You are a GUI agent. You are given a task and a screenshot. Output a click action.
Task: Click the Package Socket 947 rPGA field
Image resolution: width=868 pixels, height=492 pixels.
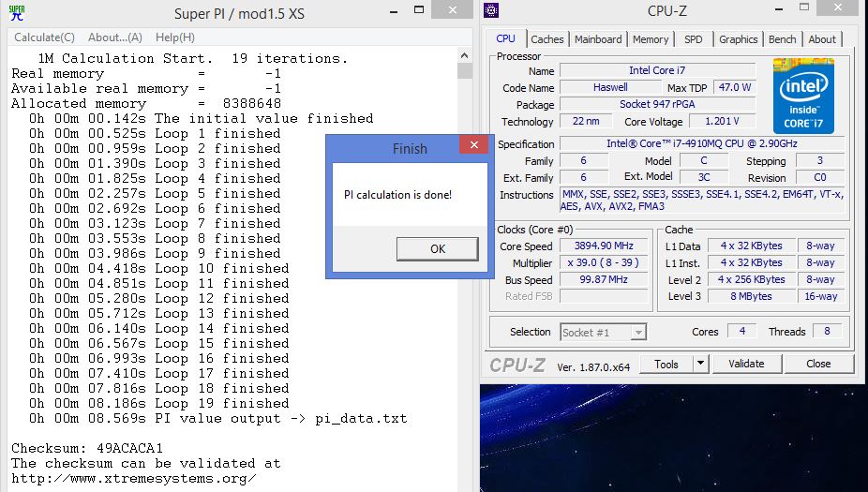point(657,104)
